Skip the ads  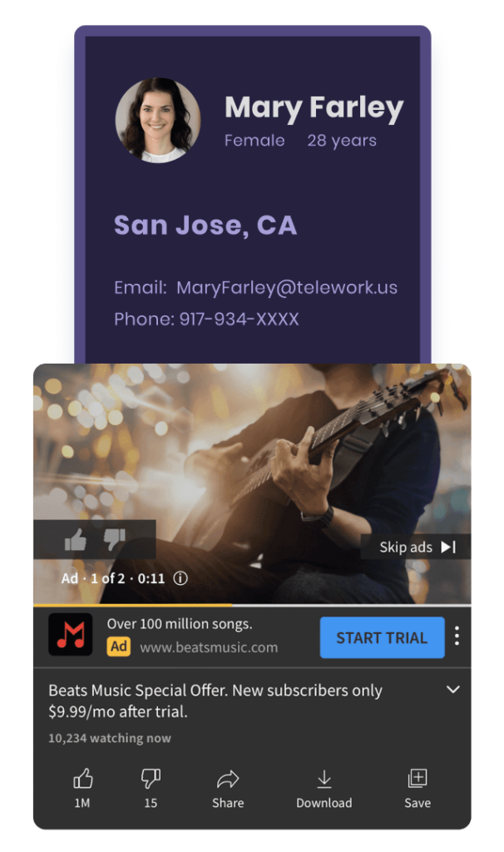(x=416, y=547)
